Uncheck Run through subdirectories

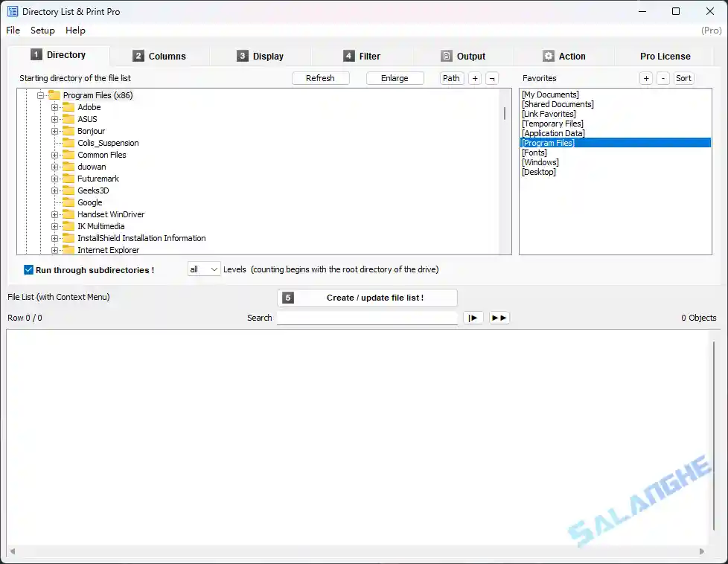tap(28, 269)
